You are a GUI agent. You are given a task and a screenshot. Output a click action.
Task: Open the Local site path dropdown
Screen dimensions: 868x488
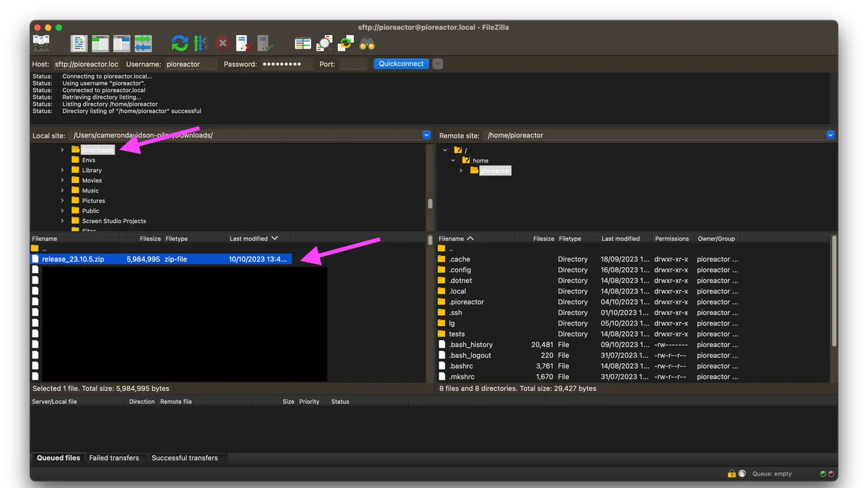pos(427,135)
